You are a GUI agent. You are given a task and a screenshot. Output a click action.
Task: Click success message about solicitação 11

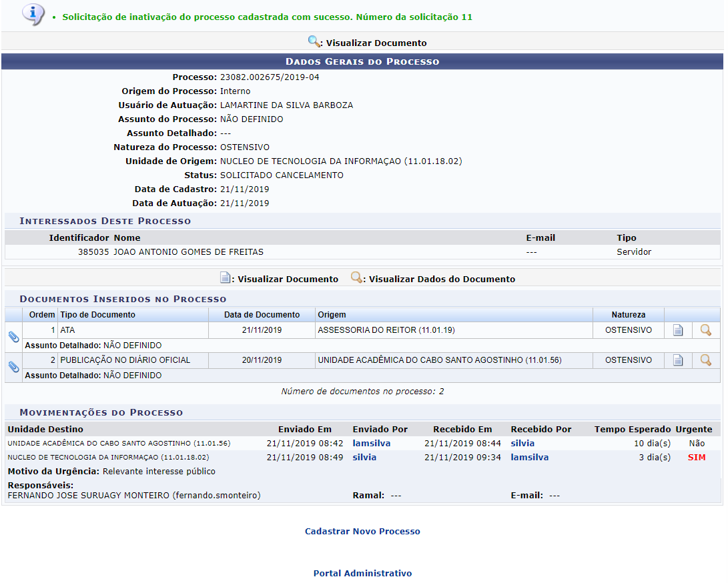click(x=268, y=17)
